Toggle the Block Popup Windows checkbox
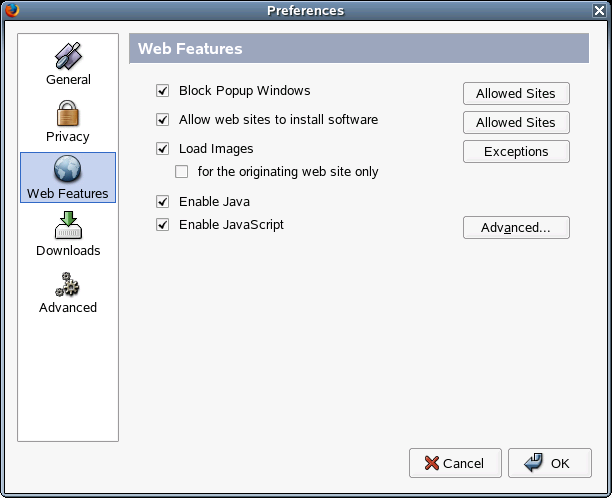The image size is (612, 498). (x=163, y=91)
